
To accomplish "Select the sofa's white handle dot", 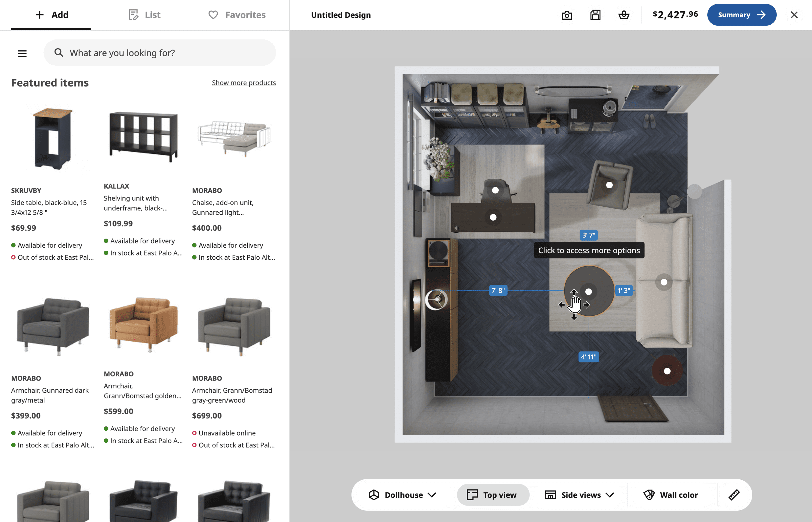I will [664, 282].
